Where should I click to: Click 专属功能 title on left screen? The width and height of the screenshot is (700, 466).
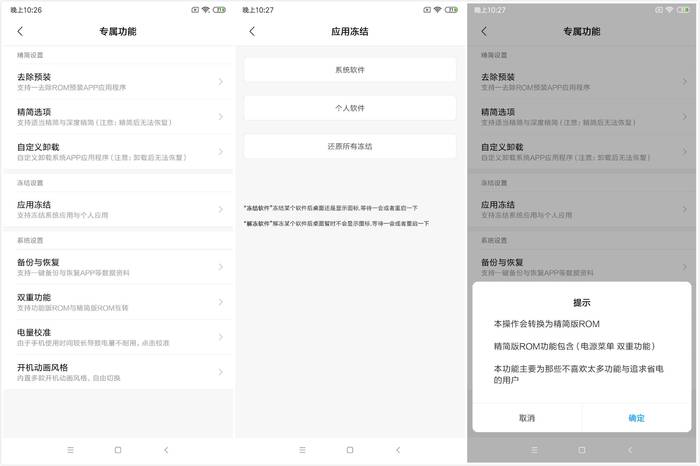118,31
